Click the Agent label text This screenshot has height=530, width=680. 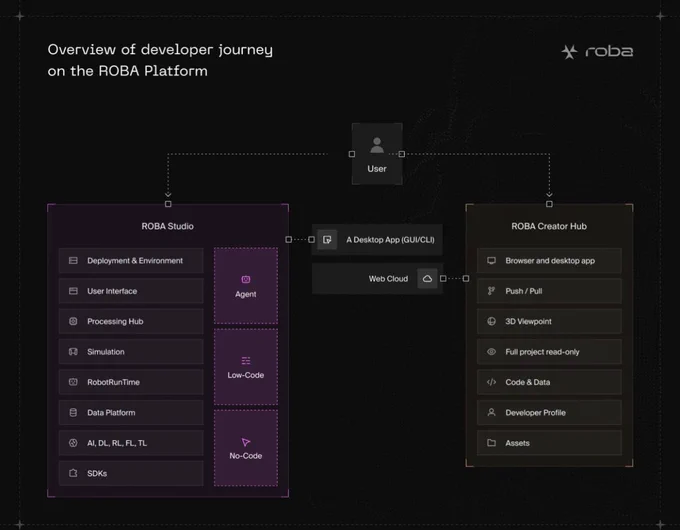tap(245, 294)
